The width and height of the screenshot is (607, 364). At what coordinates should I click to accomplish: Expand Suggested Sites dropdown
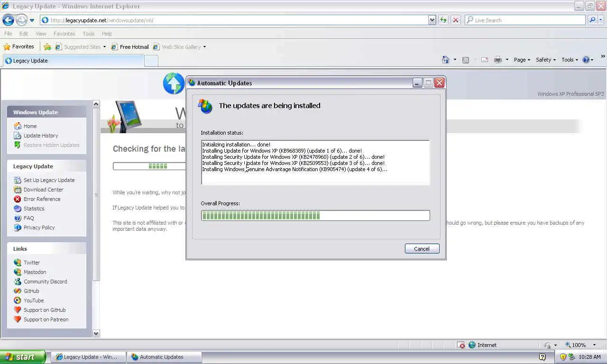coord(104,47)
